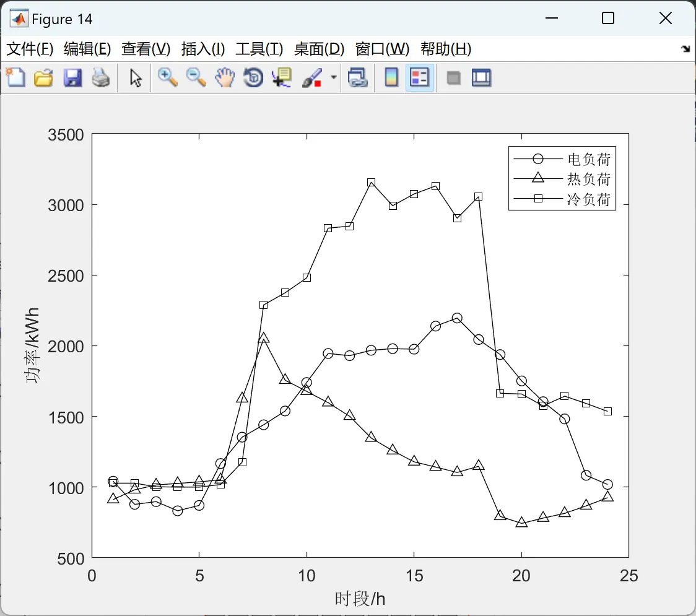
Task: Save figure with floppy disk icon
Action: coord(72,77)
